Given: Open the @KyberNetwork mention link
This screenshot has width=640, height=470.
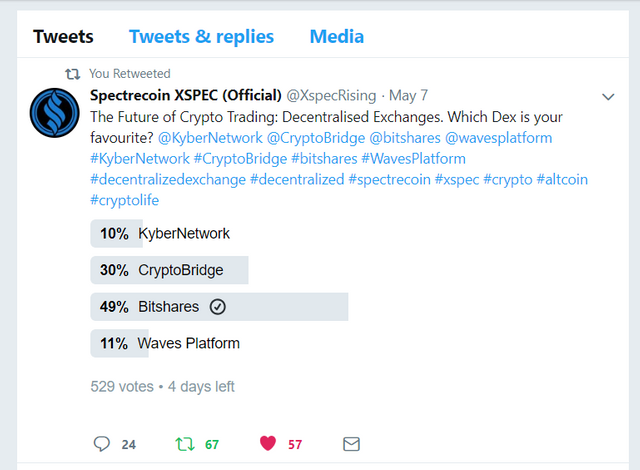Looking at the screenshot, I should [x=210, y=138].
